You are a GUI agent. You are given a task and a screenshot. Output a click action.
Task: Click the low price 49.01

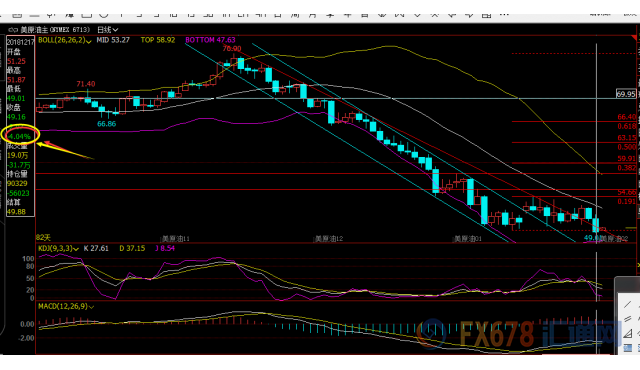16,98
